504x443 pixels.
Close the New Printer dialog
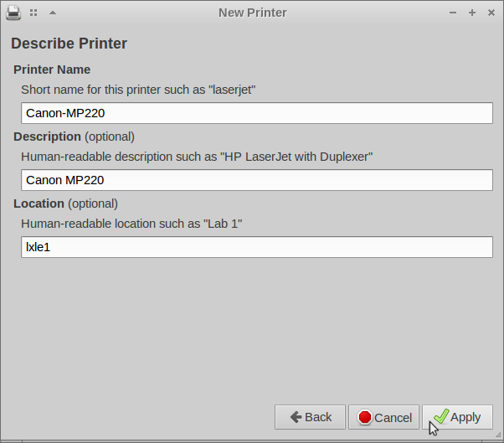tap(491, 13)
